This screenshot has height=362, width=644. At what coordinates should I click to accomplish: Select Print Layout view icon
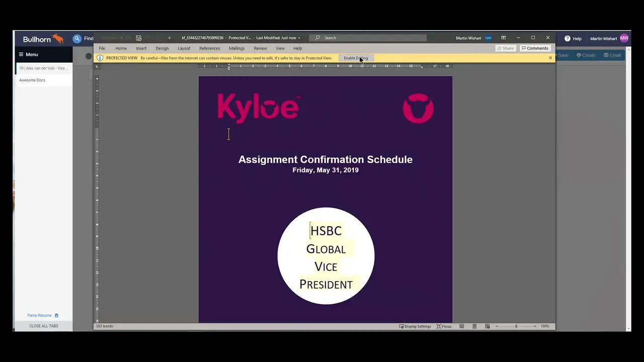pos(474,326)
